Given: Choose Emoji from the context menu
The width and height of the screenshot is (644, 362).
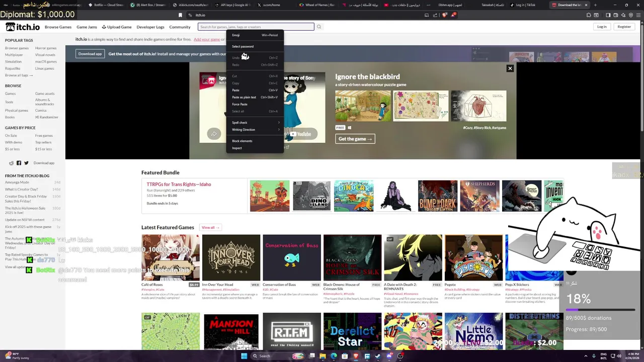Looking at the screenshot, I should click(x=255, y=35).
